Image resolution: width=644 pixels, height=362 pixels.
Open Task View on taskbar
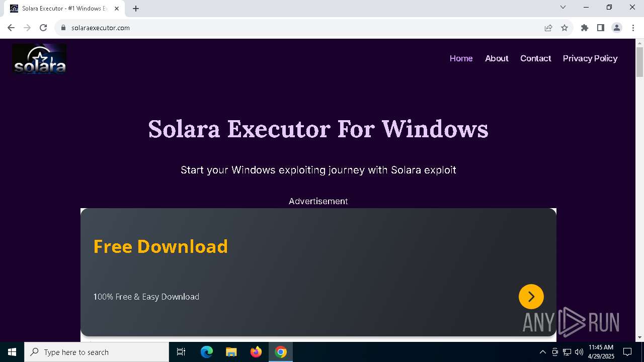[x=181, y=352]
